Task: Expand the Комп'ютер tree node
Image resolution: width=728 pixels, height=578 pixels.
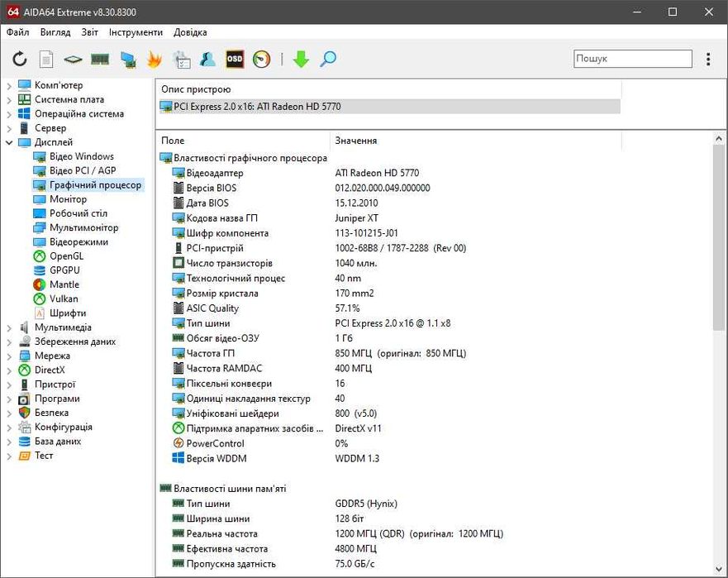Action: [9, 86]
